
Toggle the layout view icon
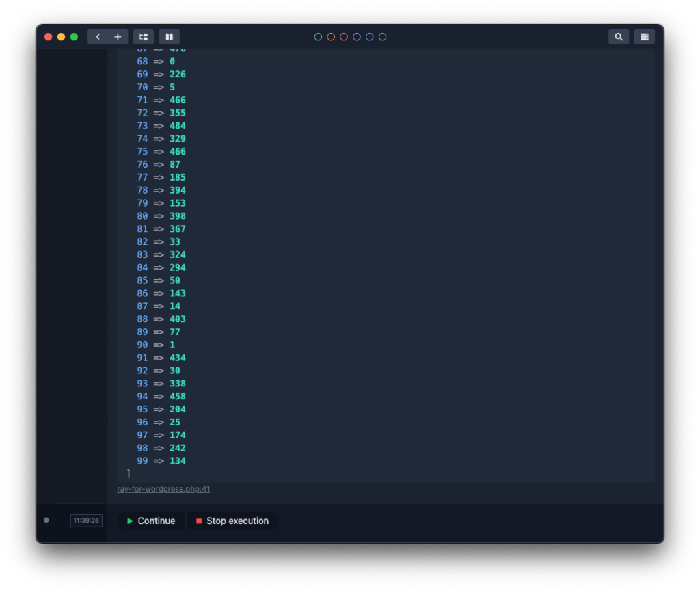[x=144, y=37]
